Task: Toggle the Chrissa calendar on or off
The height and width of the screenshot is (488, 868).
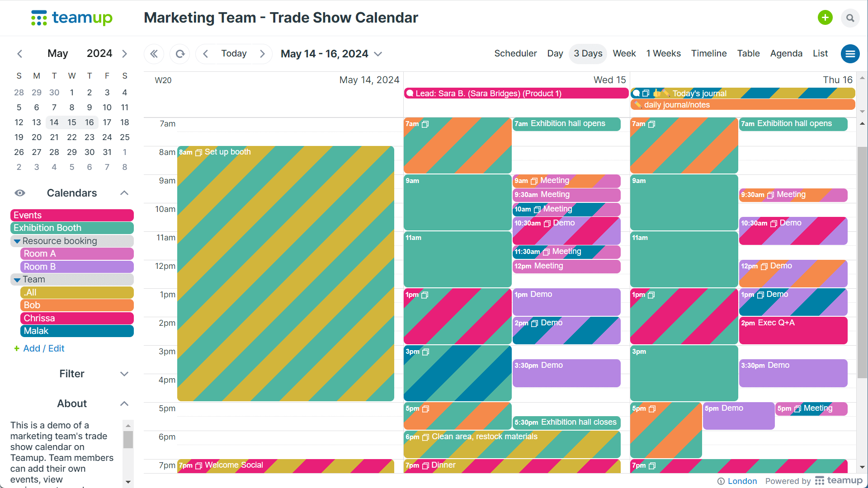Action: 77,318
